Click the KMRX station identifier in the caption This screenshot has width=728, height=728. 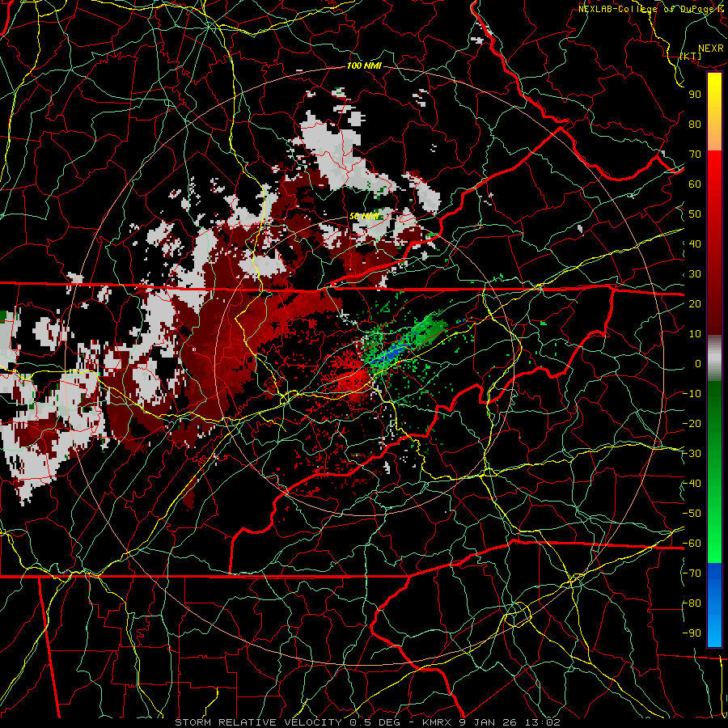438,722
